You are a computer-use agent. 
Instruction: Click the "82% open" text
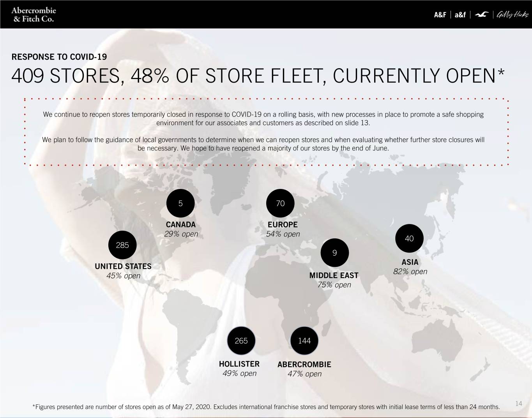[x=410, y=272]
